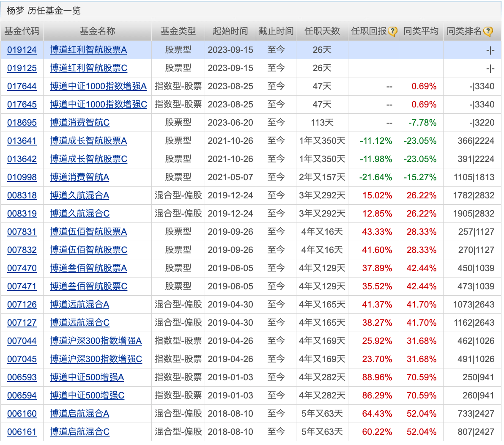
Task: Open 博道红利智航股票C fund link
Action: (x=88, y=68)
